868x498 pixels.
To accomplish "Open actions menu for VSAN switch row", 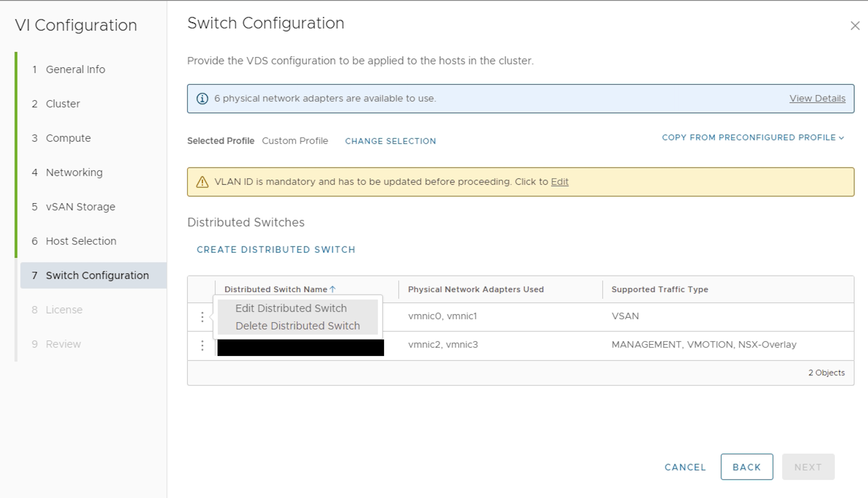I will pyautogui.click(x=202, y=317).
